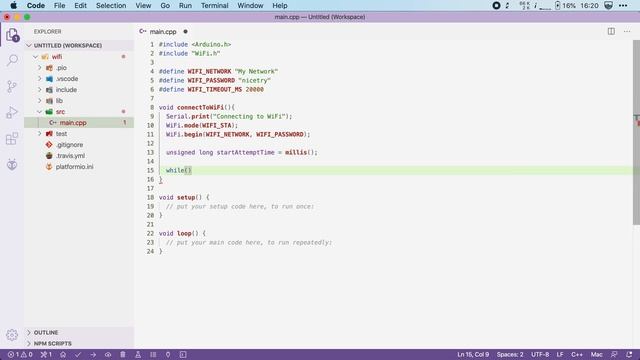The width and height of the screenshot is (640, 360).
Task: Click the battery indicator in menu bar
Action: [565, 6]
